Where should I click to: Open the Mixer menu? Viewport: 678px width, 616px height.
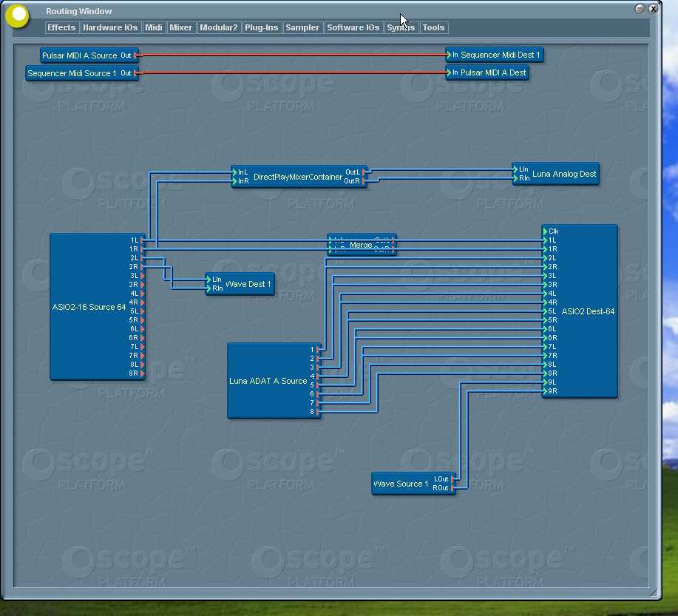click(180, 27)
